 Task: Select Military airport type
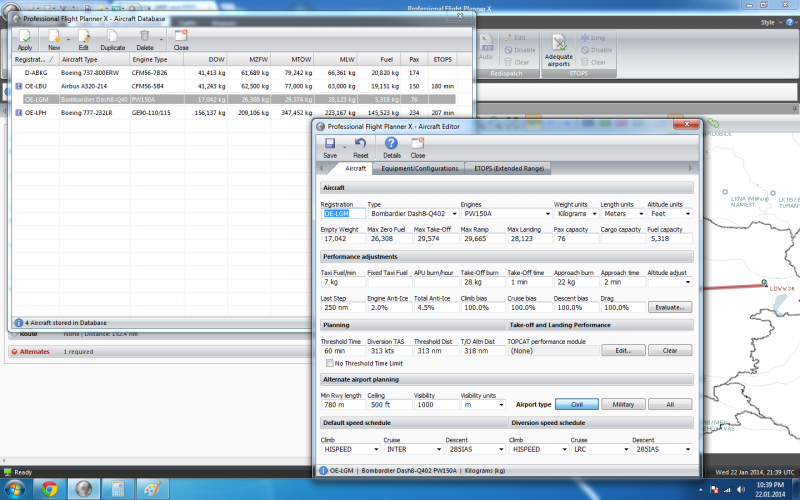[623, 405]
